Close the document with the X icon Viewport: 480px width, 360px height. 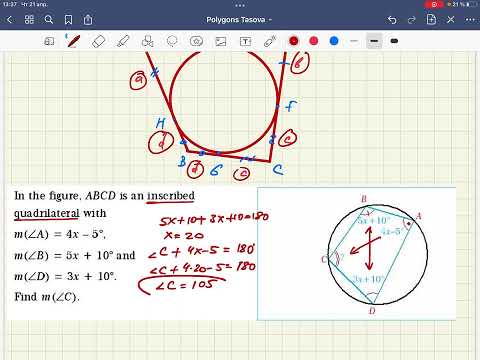(x=451, y=20)
